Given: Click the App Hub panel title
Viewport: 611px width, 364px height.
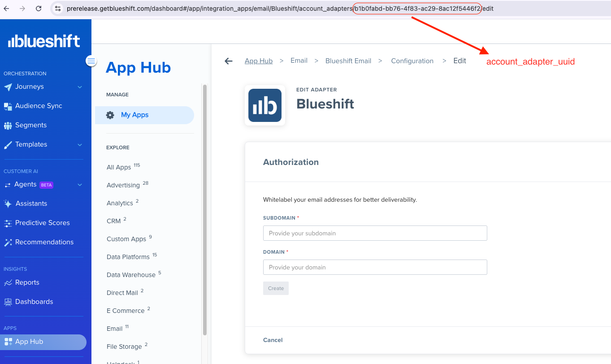Looking at the screenshot, I should tap(139, 68).
